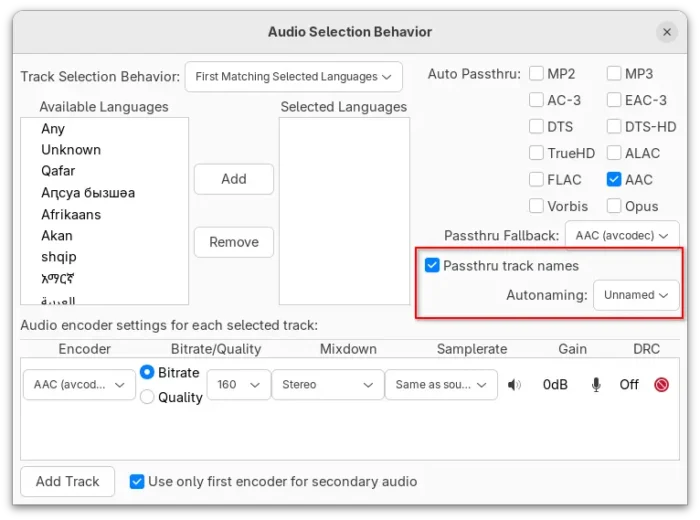Click the microphone DRC icon

(x=597, y=385)
